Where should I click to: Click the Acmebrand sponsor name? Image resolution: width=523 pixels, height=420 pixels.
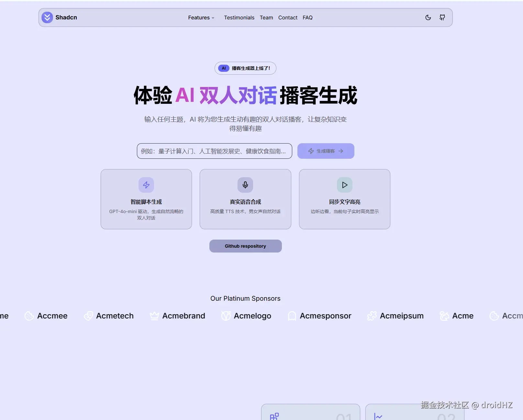click(184, 316)
